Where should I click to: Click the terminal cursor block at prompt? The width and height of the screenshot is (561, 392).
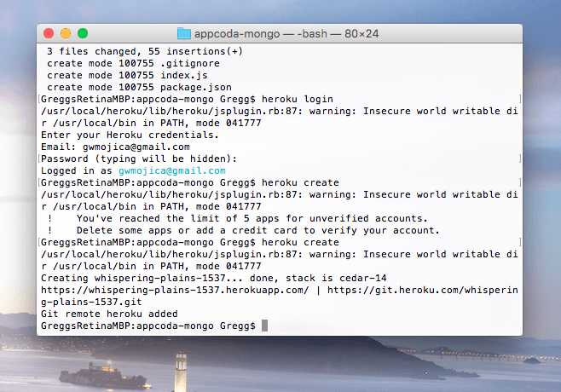pos(265,326)
